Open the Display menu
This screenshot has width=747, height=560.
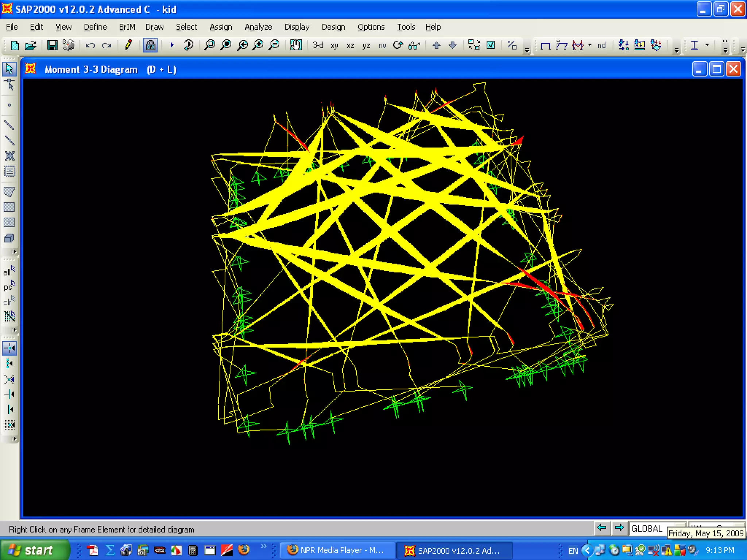pos(297,27)
